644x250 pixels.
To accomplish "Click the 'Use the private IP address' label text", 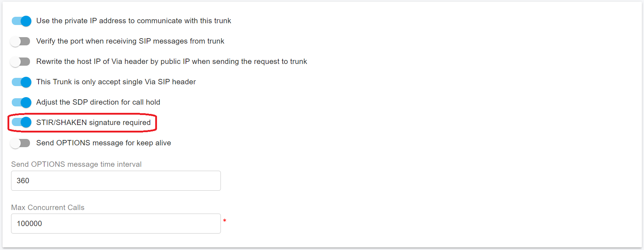I will [x=133, y=21].
